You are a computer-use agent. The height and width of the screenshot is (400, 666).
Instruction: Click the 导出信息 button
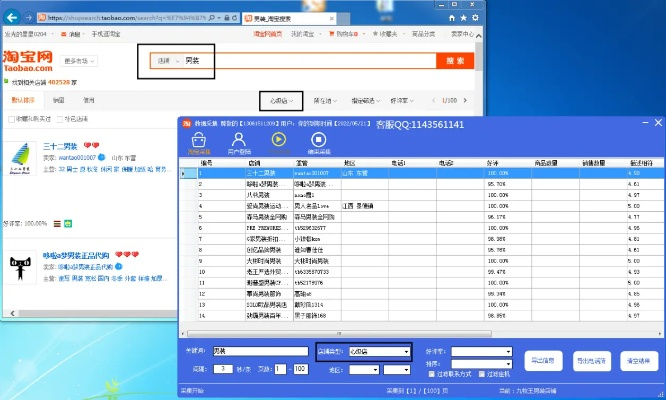point(544,358)
